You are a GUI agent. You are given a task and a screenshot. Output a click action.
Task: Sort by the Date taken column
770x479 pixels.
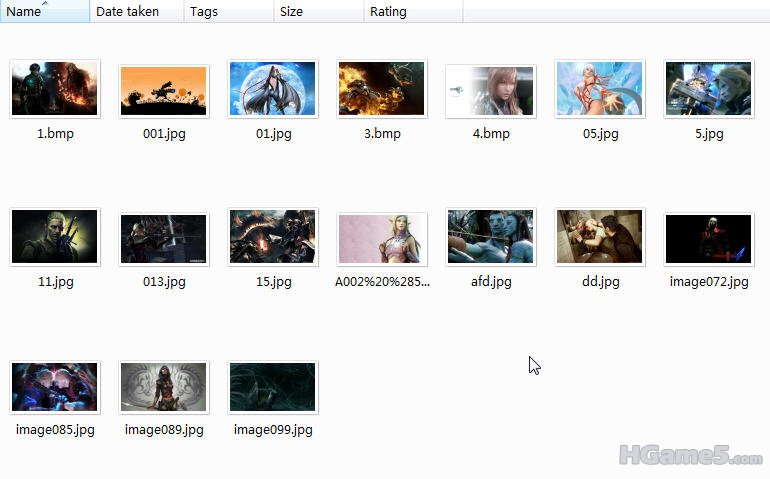coord(137,11)
